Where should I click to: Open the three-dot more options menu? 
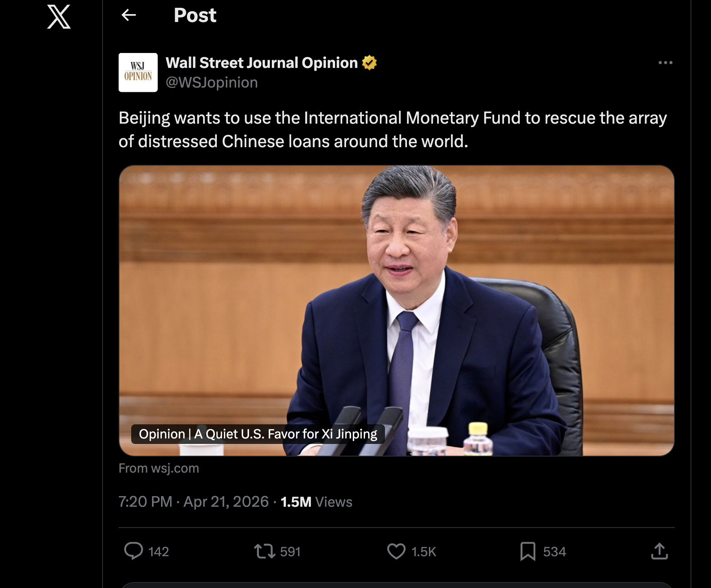click(665, 62)
